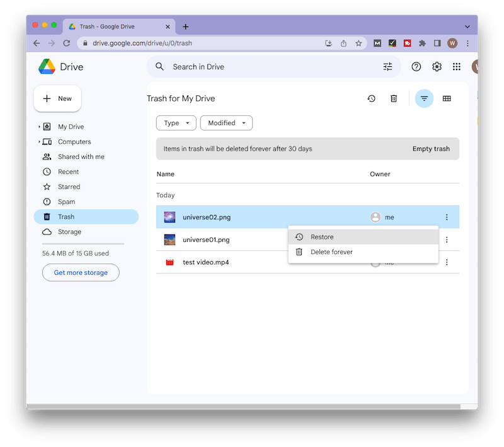Click 56.4 MB of 15 GB used text
This screenshot has width=504, height=447.
tap(76, 253)
